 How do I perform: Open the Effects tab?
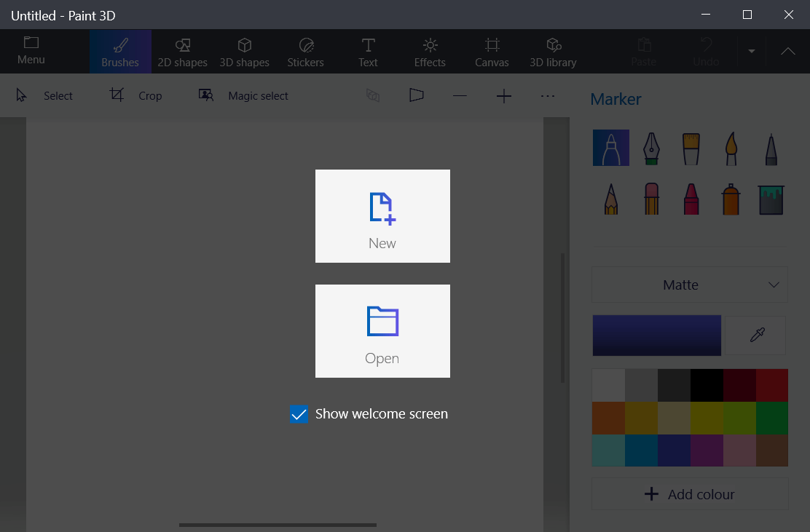(430, 52)
